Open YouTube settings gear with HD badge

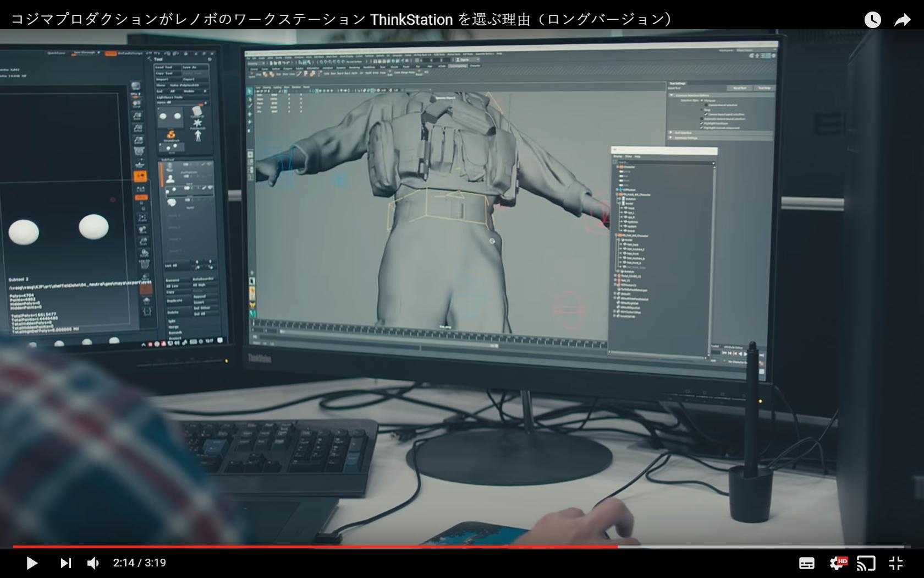click(x=838, y=563)
